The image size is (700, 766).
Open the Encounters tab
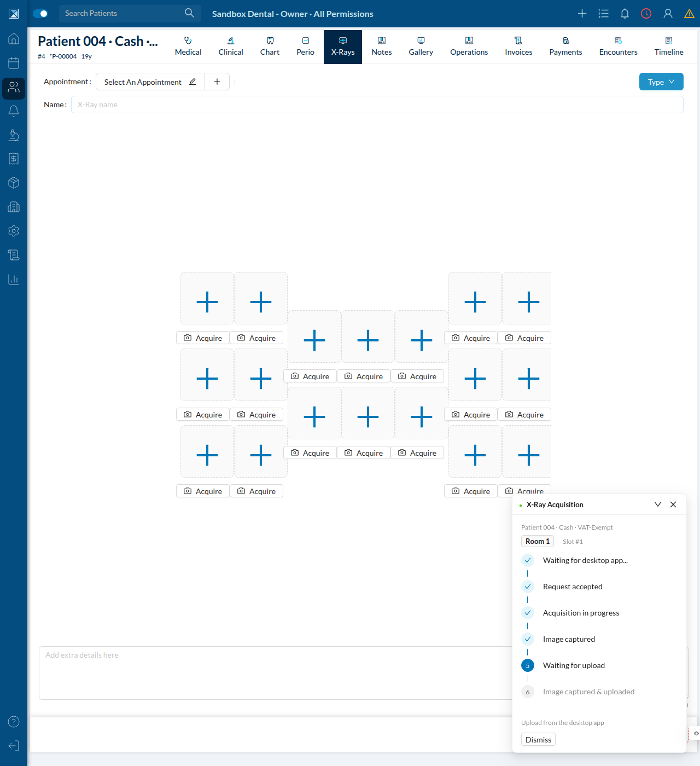(x=618, y=47)
